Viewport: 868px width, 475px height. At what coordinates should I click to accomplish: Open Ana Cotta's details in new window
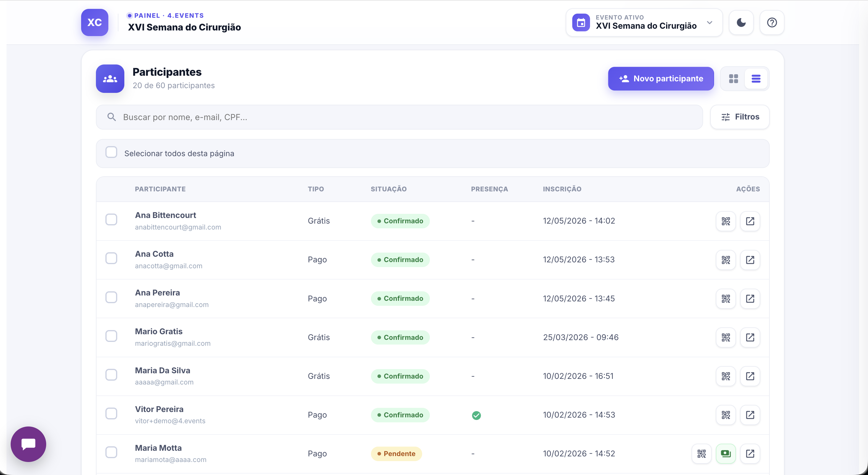point(750,260)
